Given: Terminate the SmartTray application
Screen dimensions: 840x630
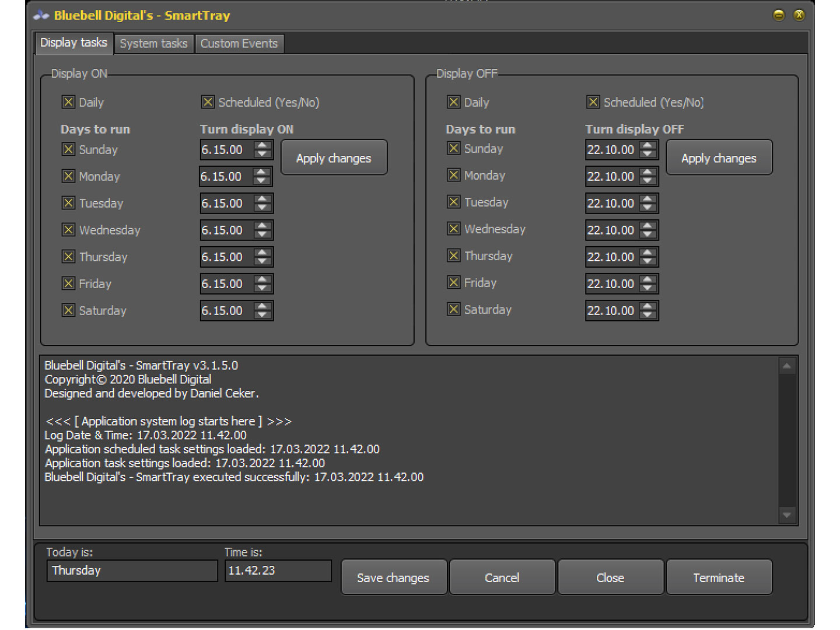Looking at the screenshot, I should pos(719,577).
